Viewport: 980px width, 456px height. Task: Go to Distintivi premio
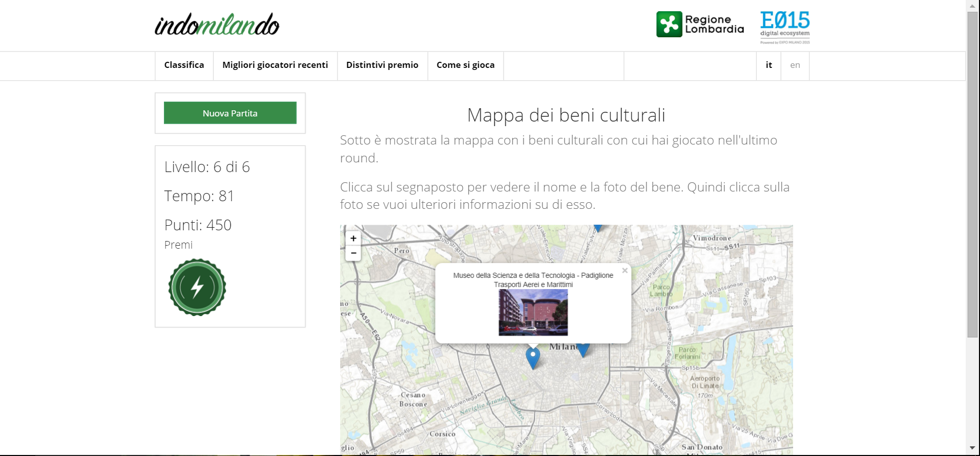(x=382, y=65)
